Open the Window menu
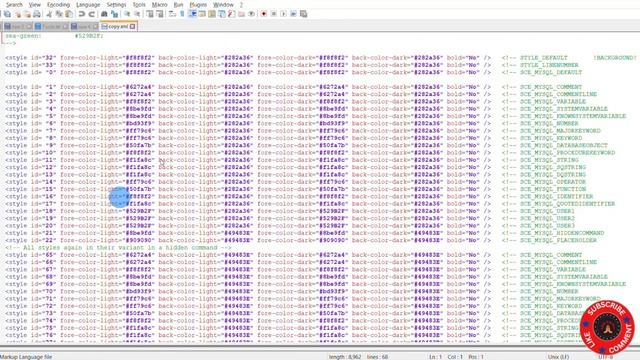Image resolution: width=640 pixels, height=360 pixels. point(223,4)
